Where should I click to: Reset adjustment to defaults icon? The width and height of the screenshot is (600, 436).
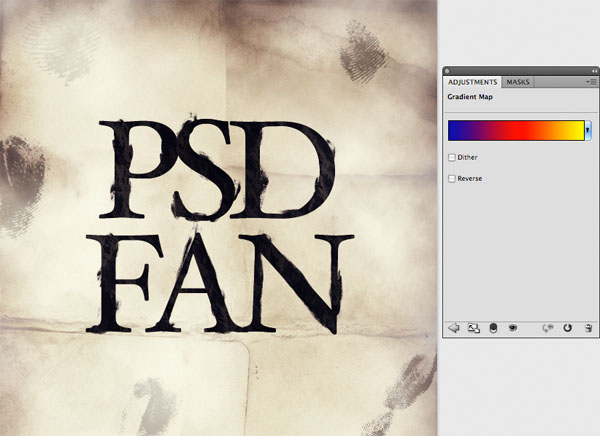pyautogui.click(x=567, y=328)
